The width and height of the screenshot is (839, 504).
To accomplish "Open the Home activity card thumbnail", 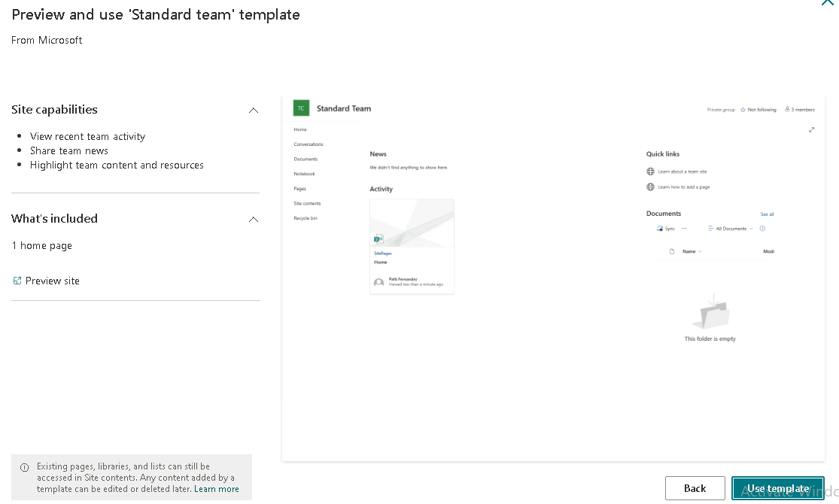I will pyautogui.click(x=412, y=223).
